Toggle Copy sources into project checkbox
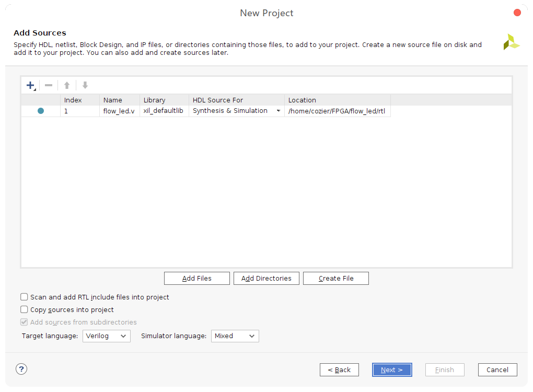Screen dimensions: 533x392 pyautogui.click(x=24, y=309)
